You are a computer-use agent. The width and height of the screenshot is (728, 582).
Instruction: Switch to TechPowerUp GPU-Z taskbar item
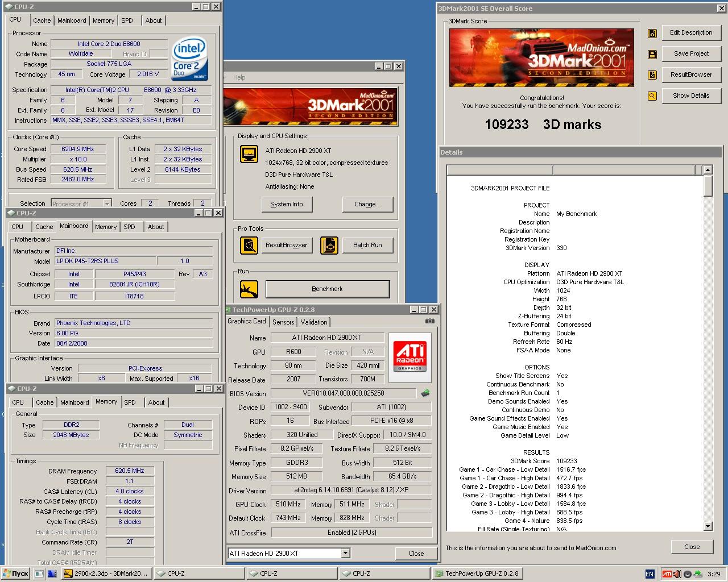(x=477, y=573)
